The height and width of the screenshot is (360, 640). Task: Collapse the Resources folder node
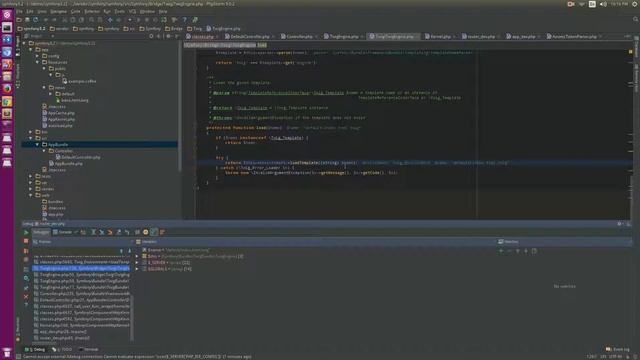tap(38, 62)
